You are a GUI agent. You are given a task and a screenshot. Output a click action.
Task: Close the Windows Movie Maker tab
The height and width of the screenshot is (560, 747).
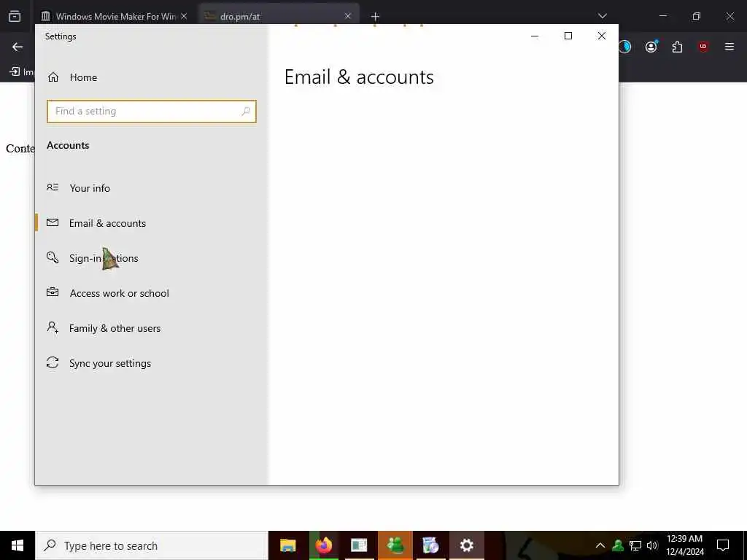coord(184,16)
